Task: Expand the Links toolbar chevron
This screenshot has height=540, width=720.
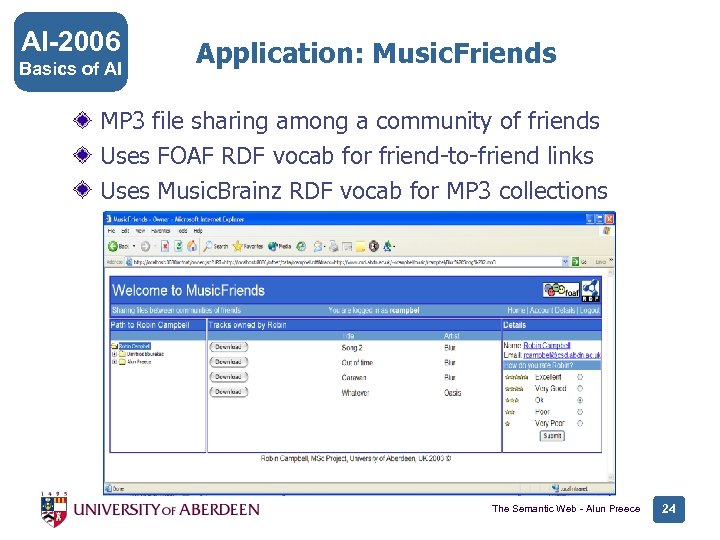Action: tap(611, 260)
